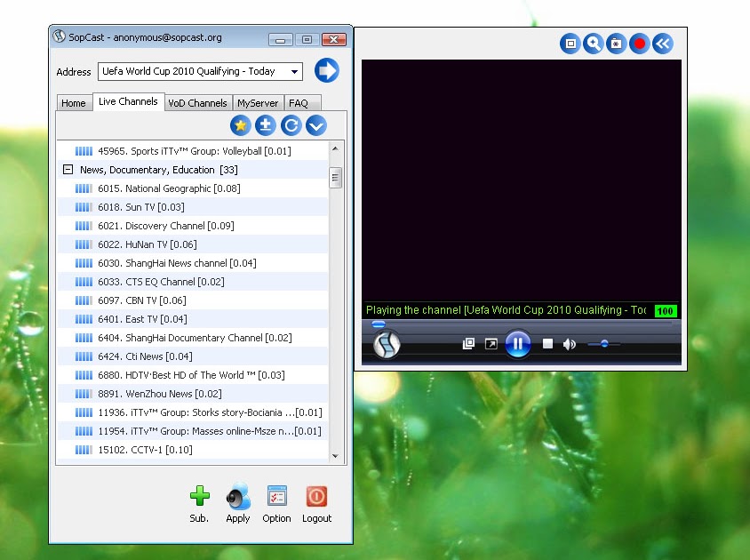Open the Address dropdown list
Viewport: 750px width, 560px height.
point(295,72)
